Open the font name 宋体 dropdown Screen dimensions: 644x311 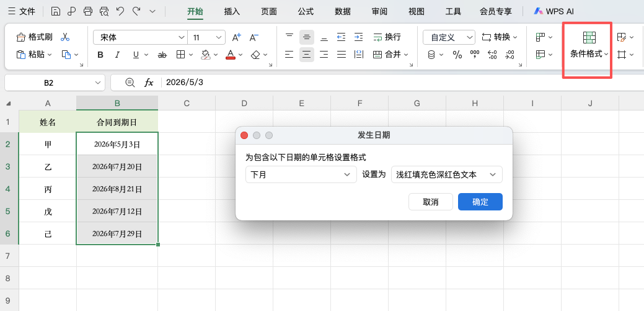click(182, 37)
